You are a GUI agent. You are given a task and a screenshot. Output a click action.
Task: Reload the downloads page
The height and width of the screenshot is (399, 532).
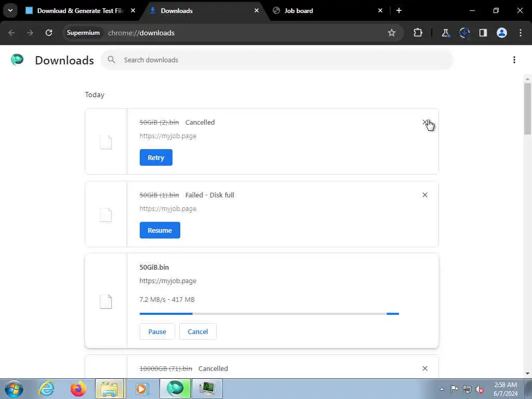point(49,33)
